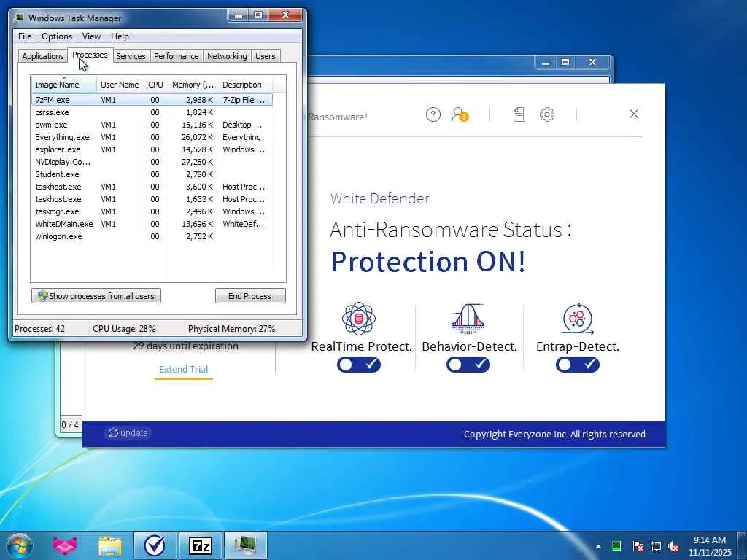747x560 pixels.
Task: Click Show processes from all users
Action: point(96,296)
